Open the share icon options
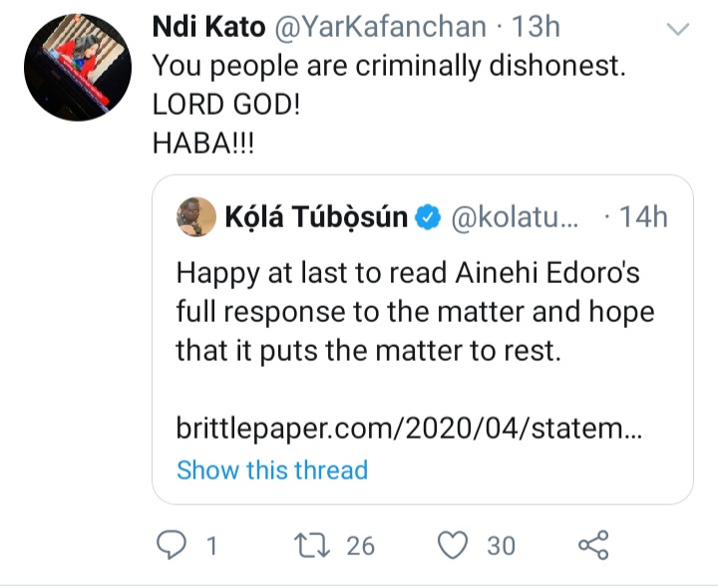This screenshot has width=718, height=588. (593, 545)
